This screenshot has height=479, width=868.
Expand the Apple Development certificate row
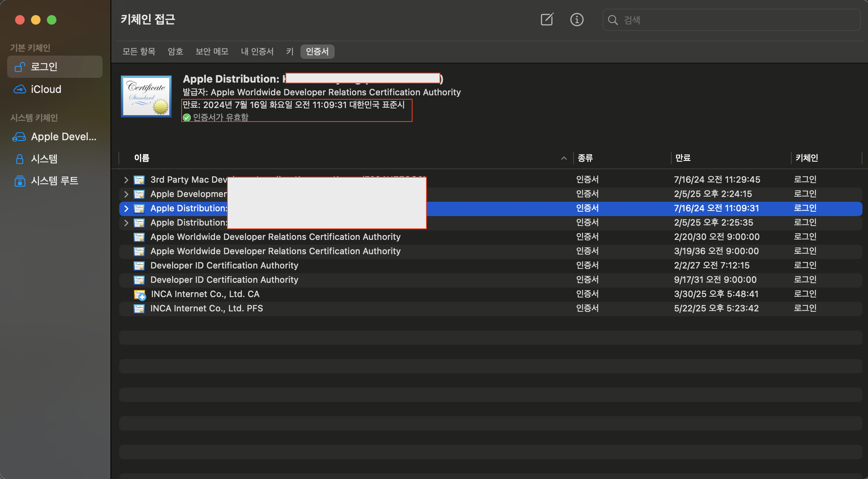click(126, 194)
